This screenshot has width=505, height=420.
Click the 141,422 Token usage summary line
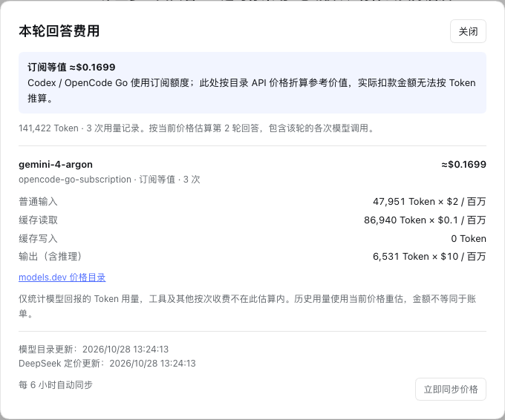click(x=197, y=128)
